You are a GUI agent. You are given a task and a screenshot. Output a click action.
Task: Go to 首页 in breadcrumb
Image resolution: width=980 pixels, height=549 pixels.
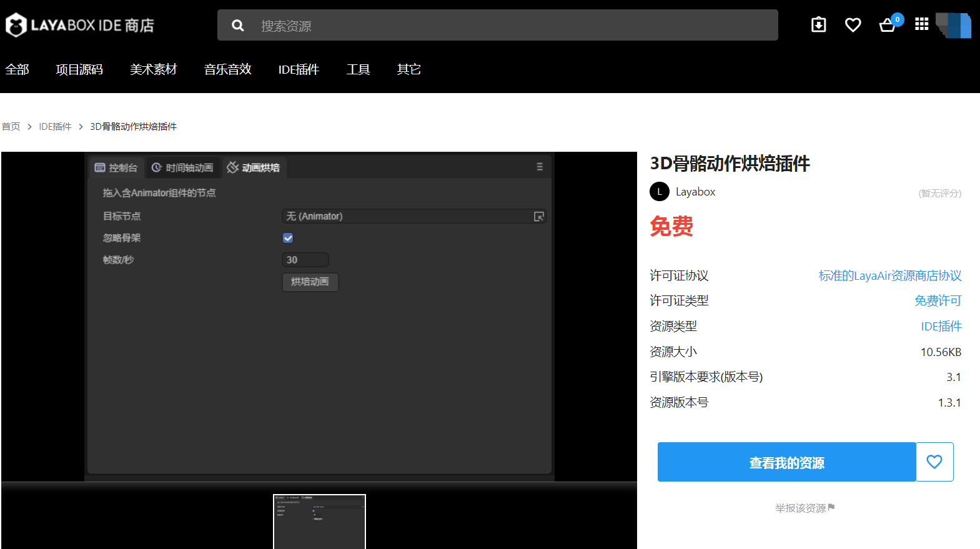tap(11, 127)
